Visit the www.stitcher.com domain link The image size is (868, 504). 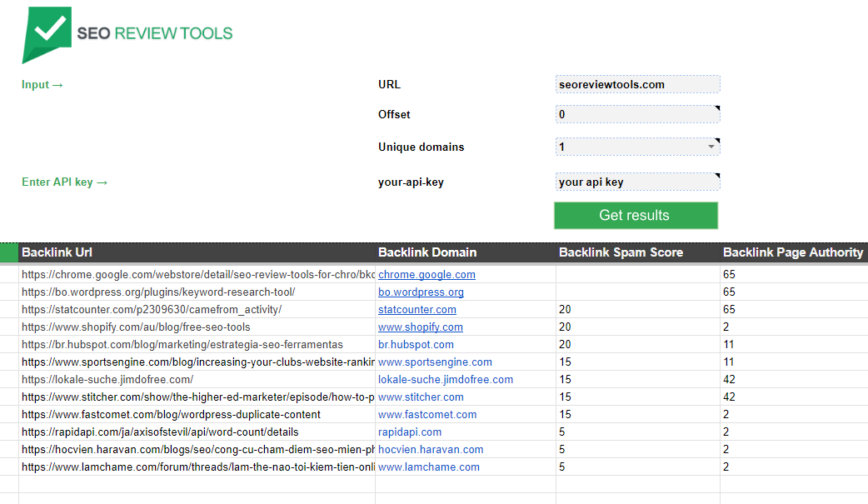(x=418, y=397)
